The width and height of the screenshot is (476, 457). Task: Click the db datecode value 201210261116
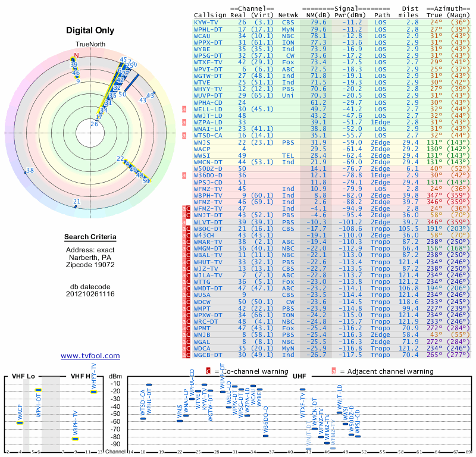tap(90, 294)
